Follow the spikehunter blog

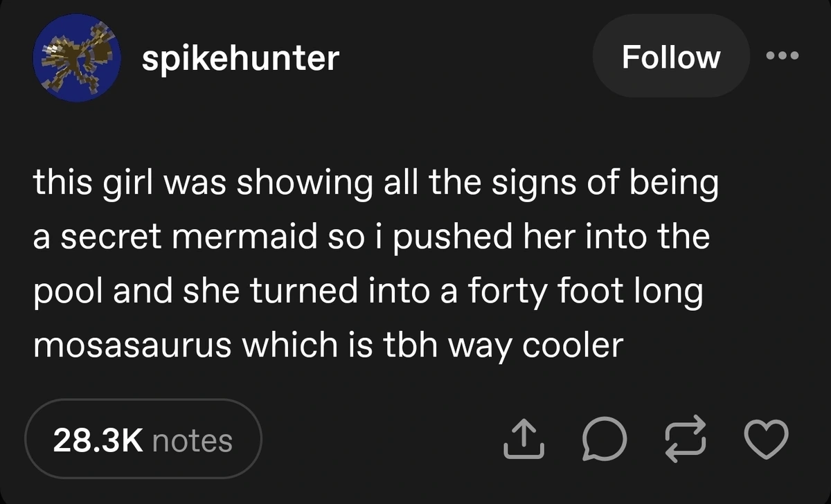pos(670,57)
